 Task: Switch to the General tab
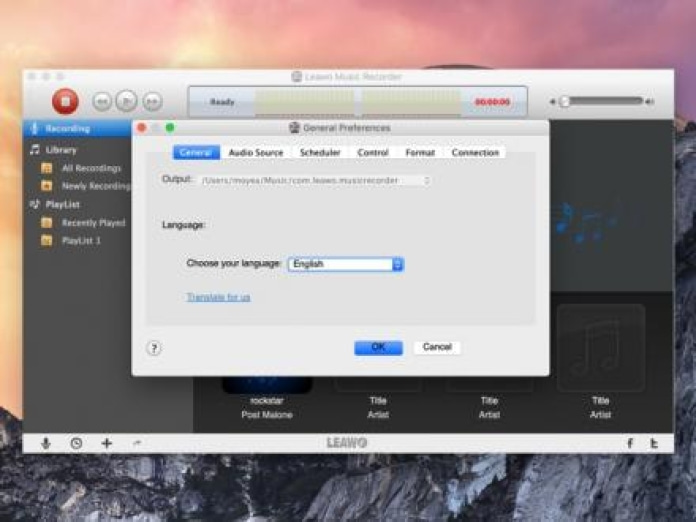(x=196, y=152)
